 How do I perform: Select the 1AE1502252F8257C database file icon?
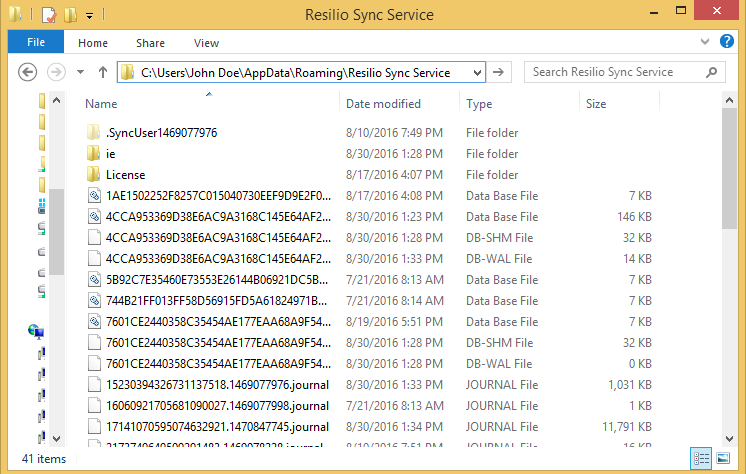click(x=94, y=196)
